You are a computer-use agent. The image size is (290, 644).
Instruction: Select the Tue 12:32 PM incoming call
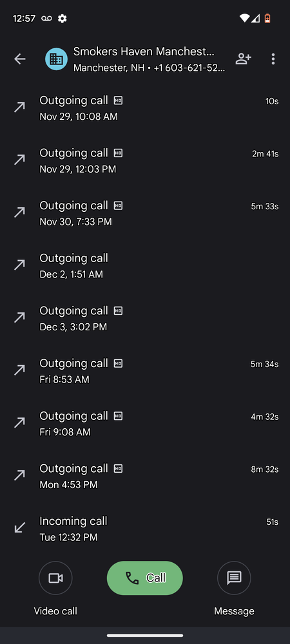(x=145, y=528)
